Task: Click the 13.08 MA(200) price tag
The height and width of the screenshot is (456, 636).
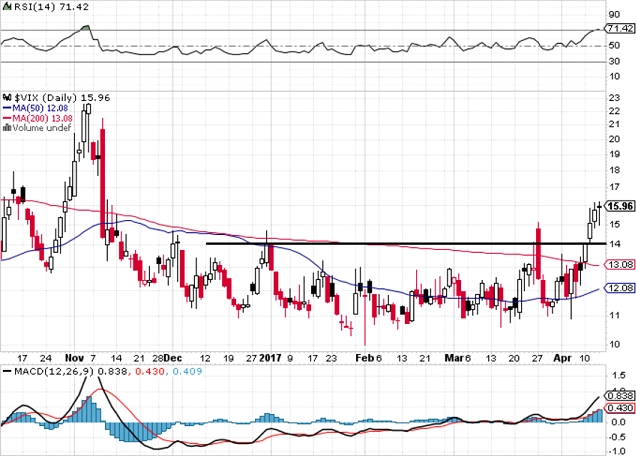Action: (x=619, y=265)
